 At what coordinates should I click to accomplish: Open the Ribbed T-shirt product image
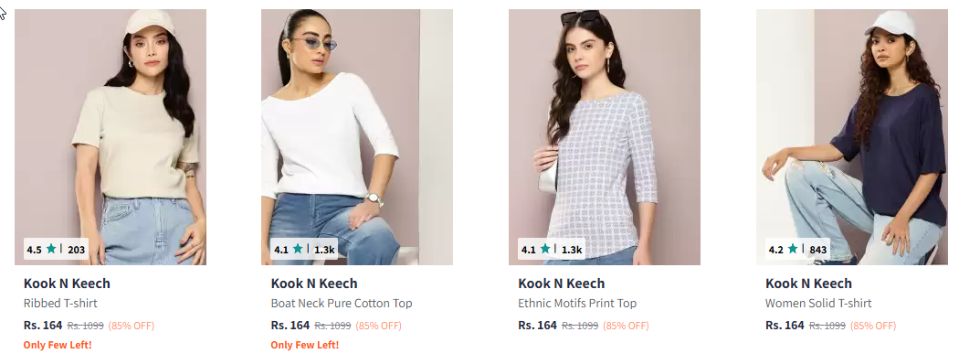point(111,137)
